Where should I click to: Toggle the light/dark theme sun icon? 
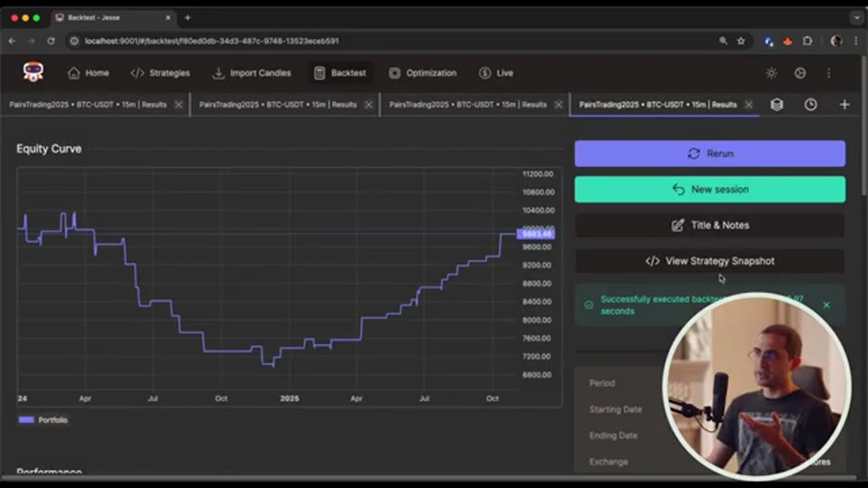771,73
